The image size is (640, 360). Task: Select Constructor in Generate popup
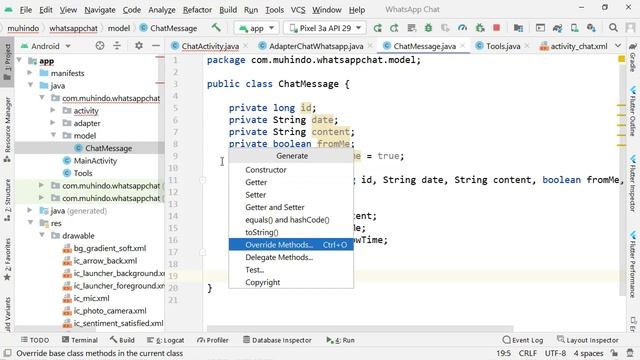click(x=291, y=169)
